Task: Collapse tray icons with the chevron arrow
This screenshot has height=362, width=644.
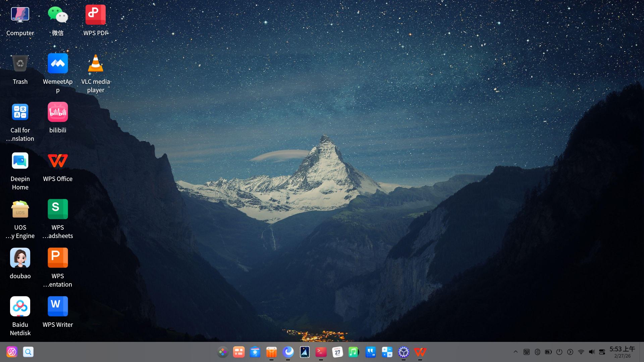Action: (x=516, y=352)
